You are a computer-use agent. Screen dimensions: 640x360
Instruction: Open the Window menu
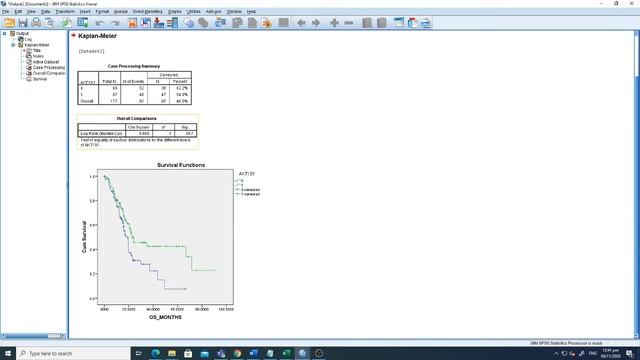pyautogui.click(x=234, y=11)
